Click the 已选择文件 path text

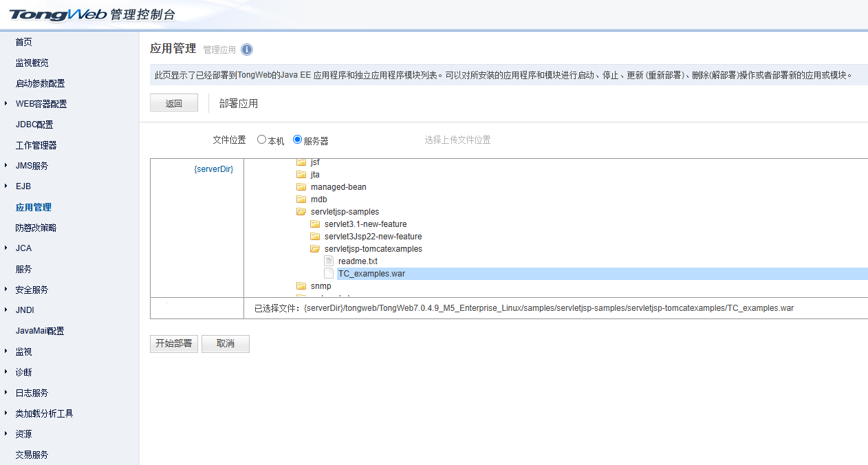point(524,308)
